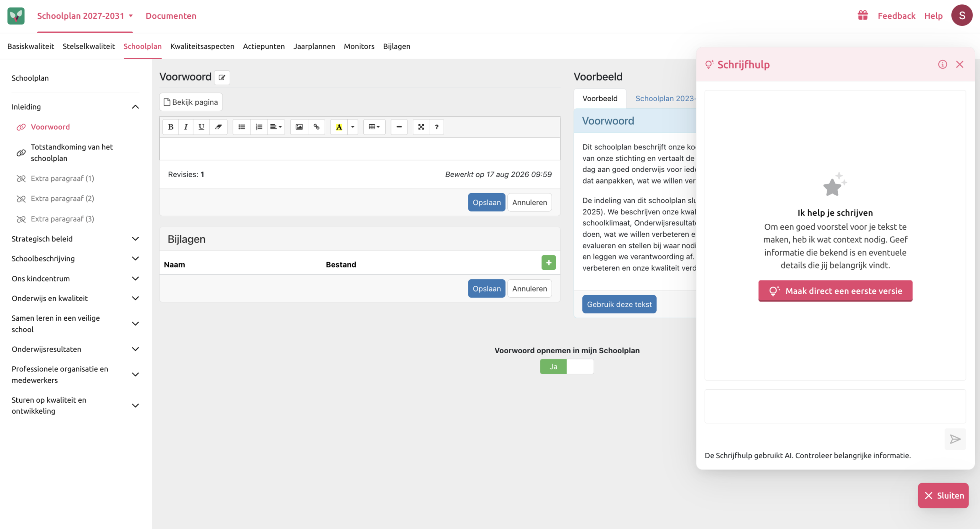
Task: Add a new attachment with green plus
Action: tap(549, 263)
